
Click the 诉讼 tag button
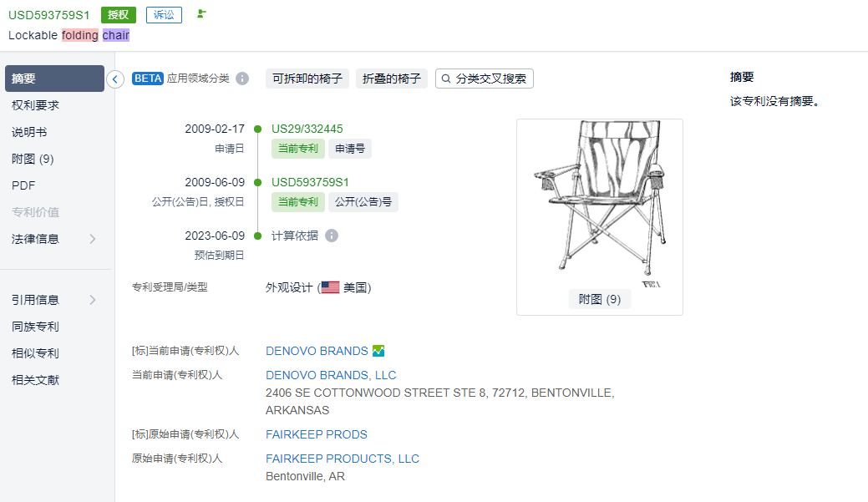[164, 15]
